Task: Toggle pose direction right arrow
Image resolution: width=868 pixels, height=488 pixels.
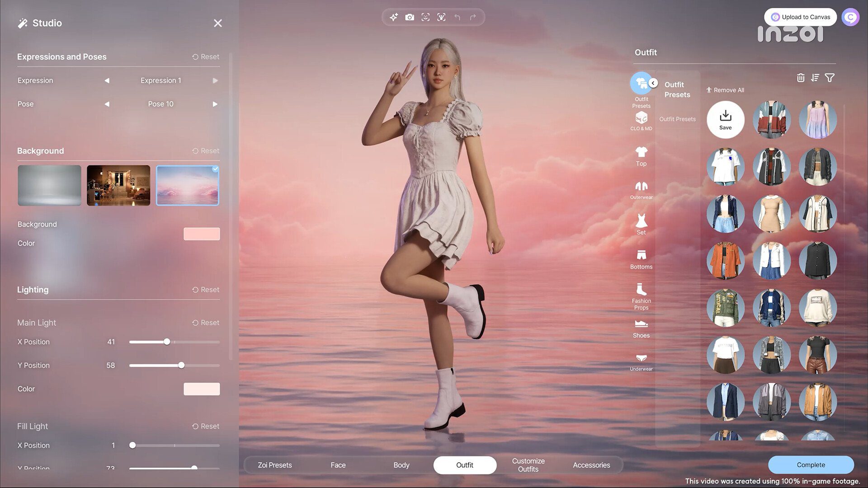Action: click(x=214, y=103)
